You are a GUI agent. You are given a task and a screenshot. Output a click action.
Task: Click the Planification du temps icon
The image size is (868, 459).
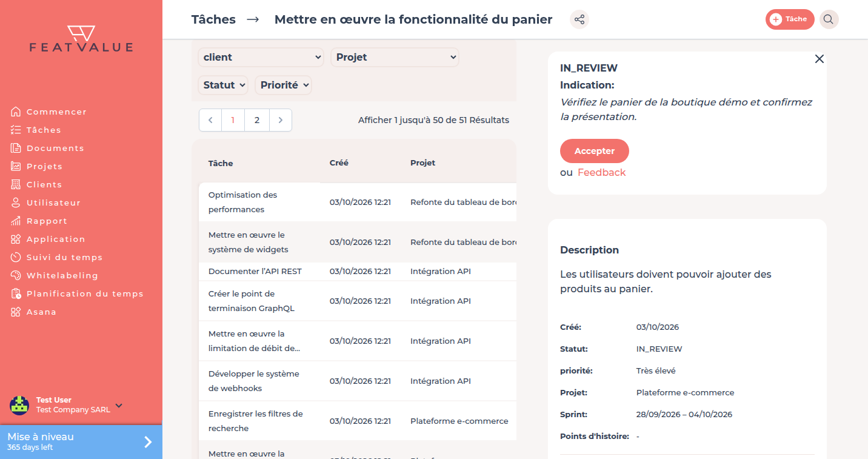pos(16,293)
